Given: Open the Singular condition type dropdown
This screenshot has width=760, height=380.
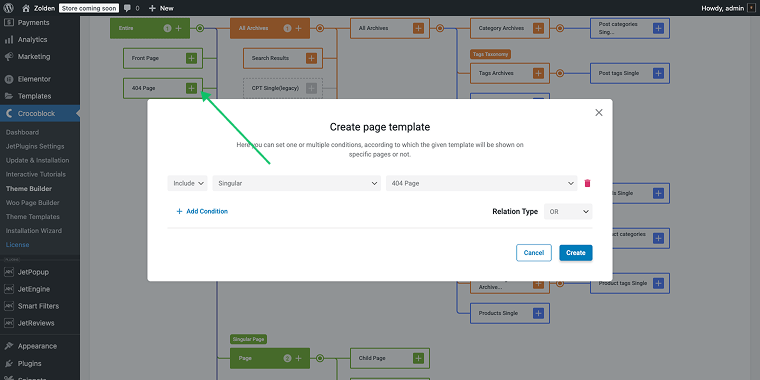Looking at the screenshot, I should point(297,184).
